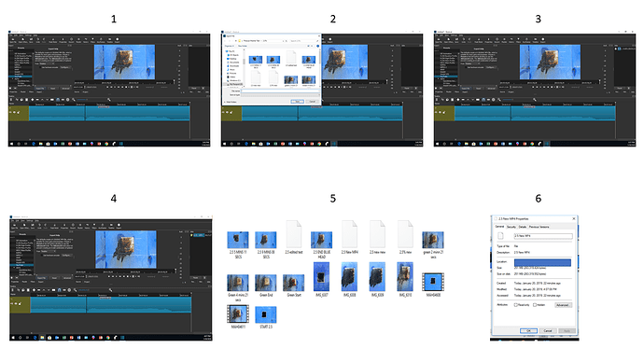Tick the Hidden attribute checkbox
Viewport: 644px width, 362px height.
535,305
